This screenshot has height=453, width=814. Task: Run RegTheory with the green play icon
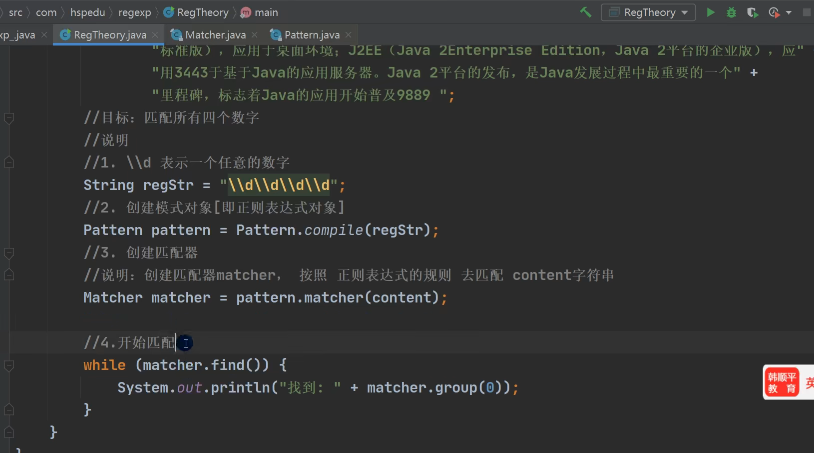coord(711,12)
